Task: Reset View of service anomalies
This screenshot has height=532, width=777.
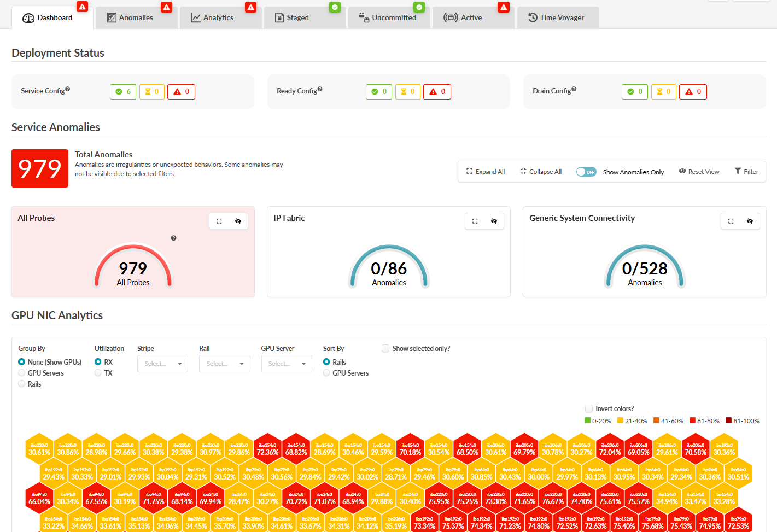Action: 699,172
